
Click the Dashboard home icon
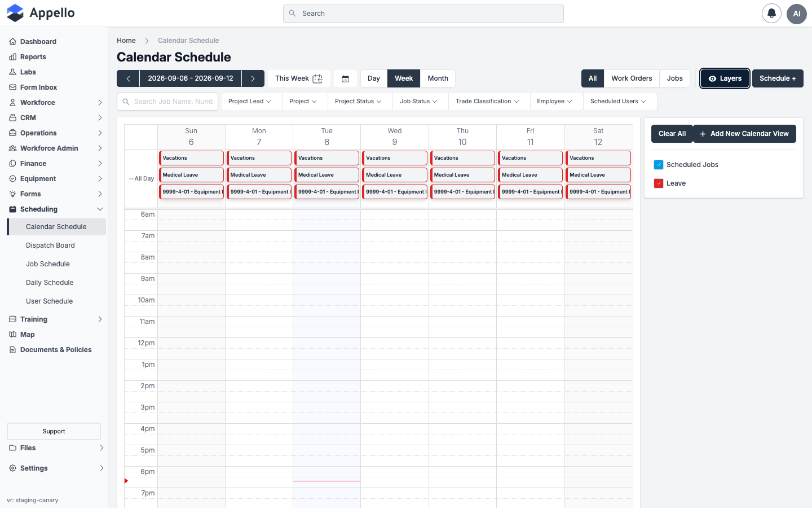pyautogui.click(x=12, y=42)
